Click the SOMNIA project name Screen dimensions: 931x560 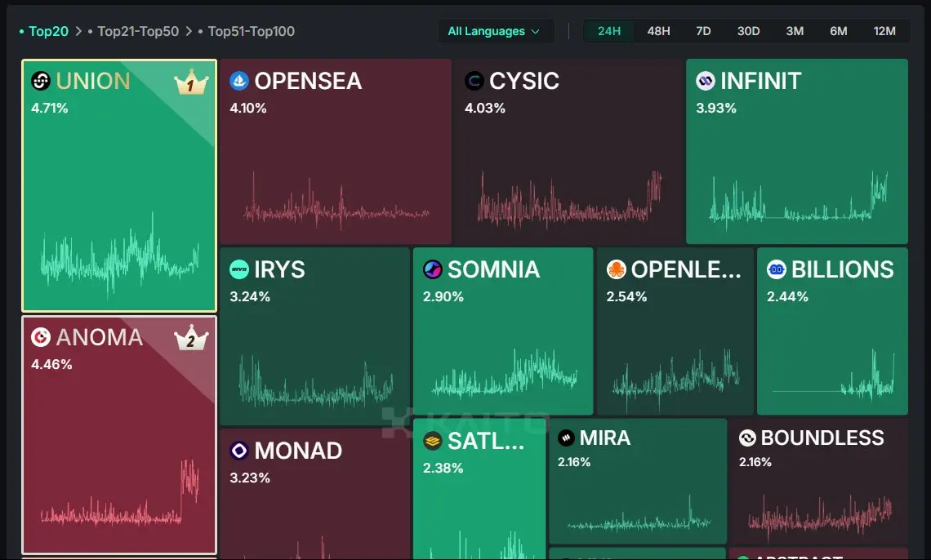[493, 270]
